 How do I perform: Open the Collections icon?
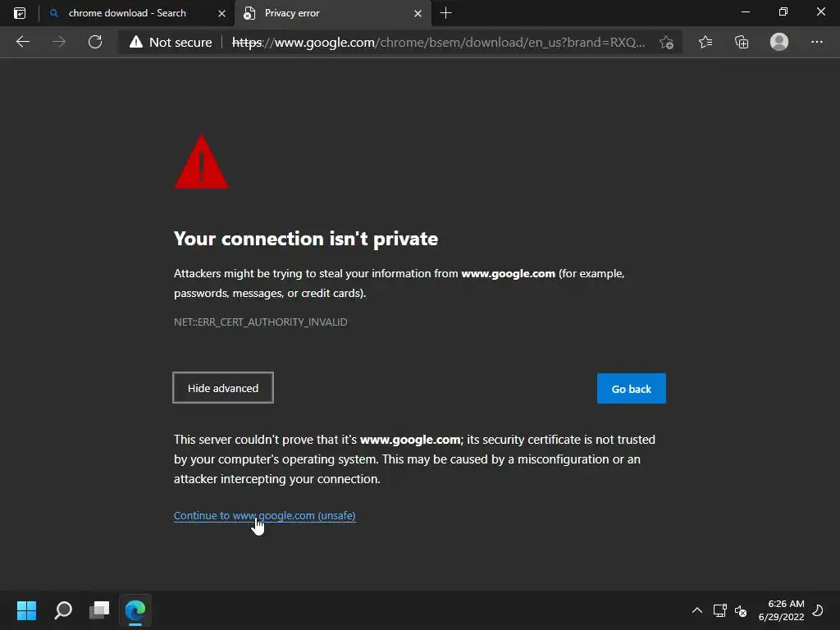pos(742,42)
